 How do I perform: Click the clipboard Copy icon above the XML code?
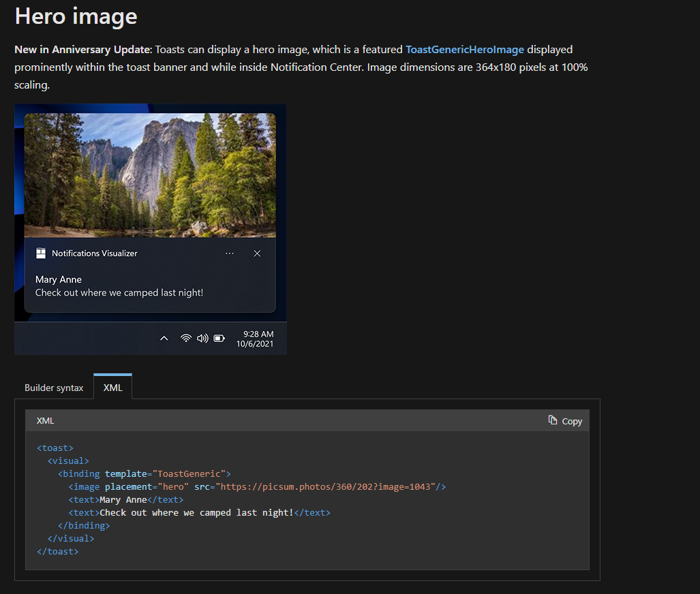coord(551,420)
